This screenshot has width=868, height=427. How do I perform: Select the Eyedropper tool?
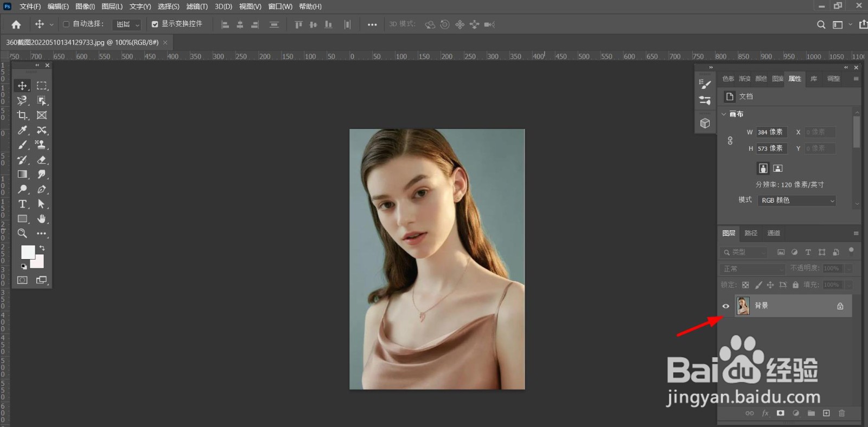(22, 130)
